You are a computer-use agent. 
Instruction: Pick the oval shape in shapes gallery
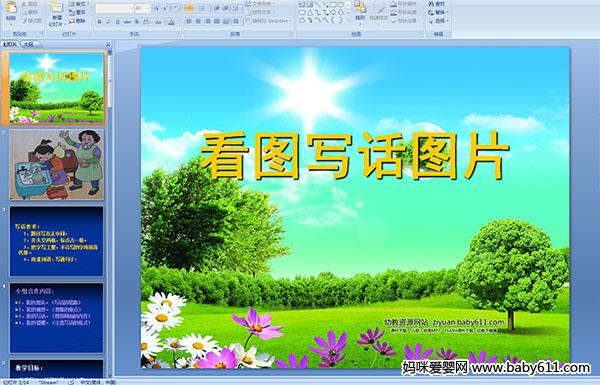(x=341, y=5)
